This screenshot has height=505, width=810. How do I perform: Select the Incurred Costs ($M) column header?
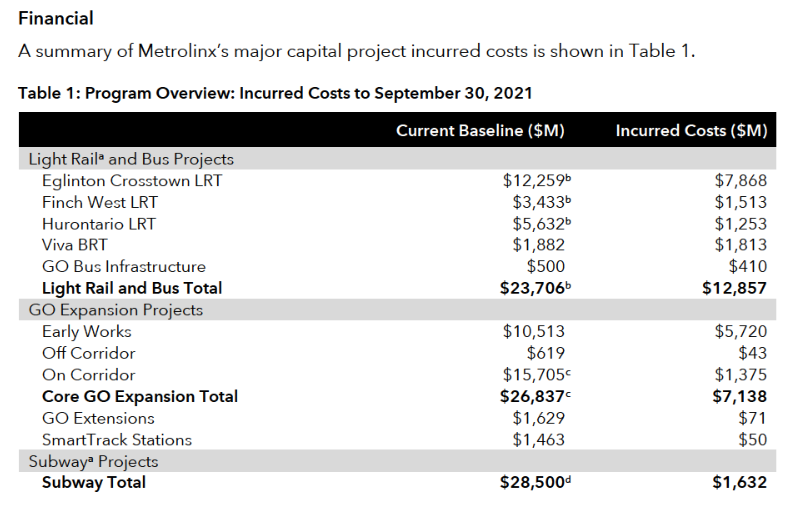click(691, 131)
